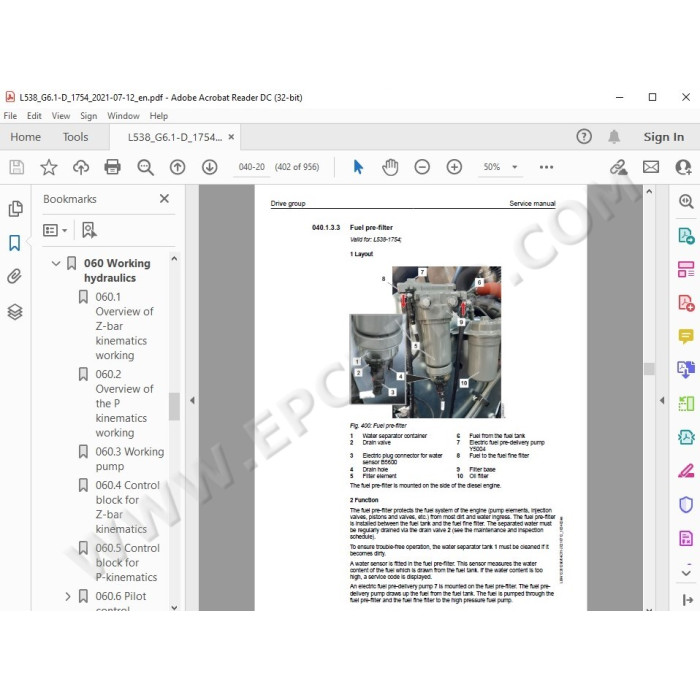Switch to Tools tab

[75, 137]
